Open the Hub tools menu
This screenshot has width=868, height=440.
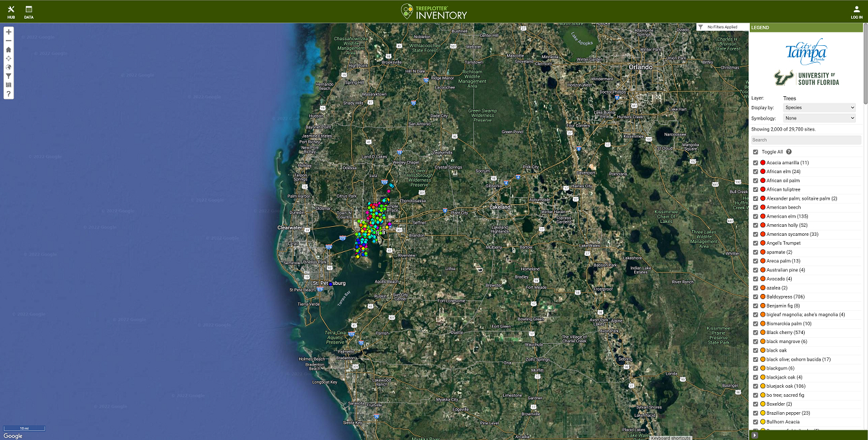(x=11, y=12)
